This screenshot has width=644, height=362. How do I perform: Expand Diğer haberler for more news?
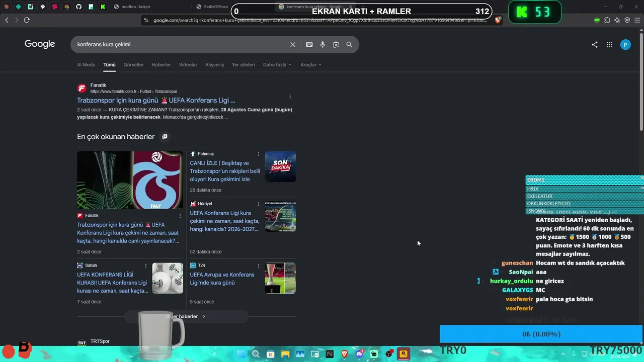[x=186, y=317]
